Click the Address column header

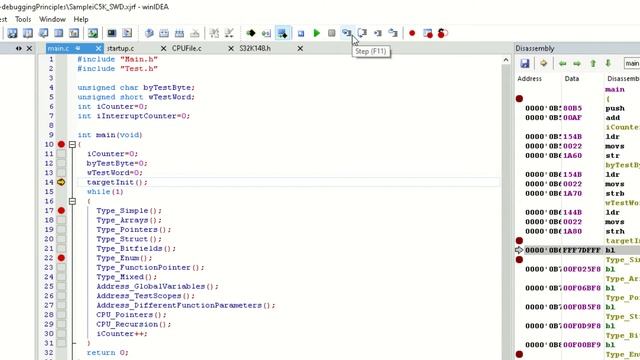[529, 79]
